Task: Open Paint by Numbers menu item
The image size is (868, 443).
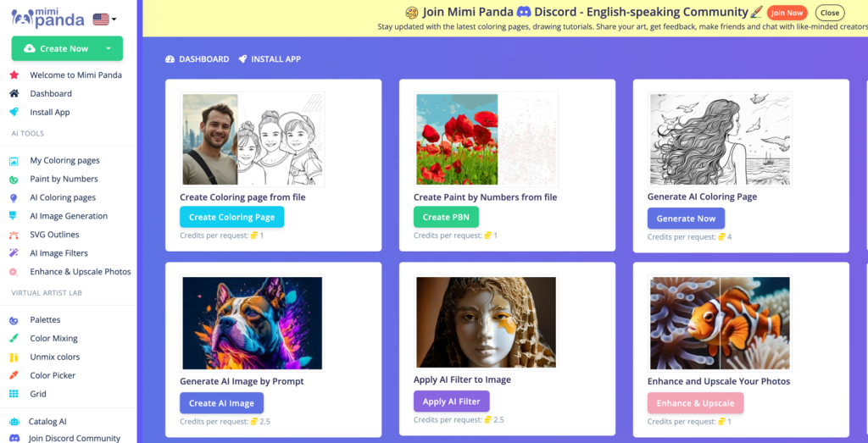Action: click(64, 179)
